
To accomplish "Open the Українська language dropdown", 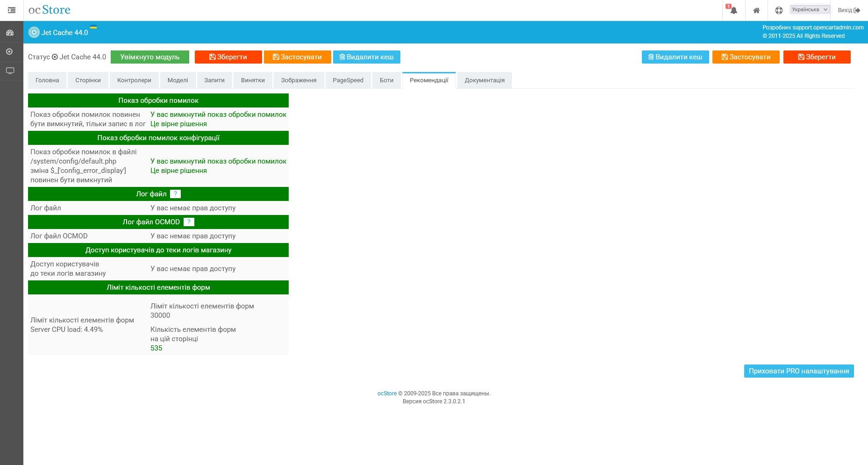I will (x=810, y=9).
